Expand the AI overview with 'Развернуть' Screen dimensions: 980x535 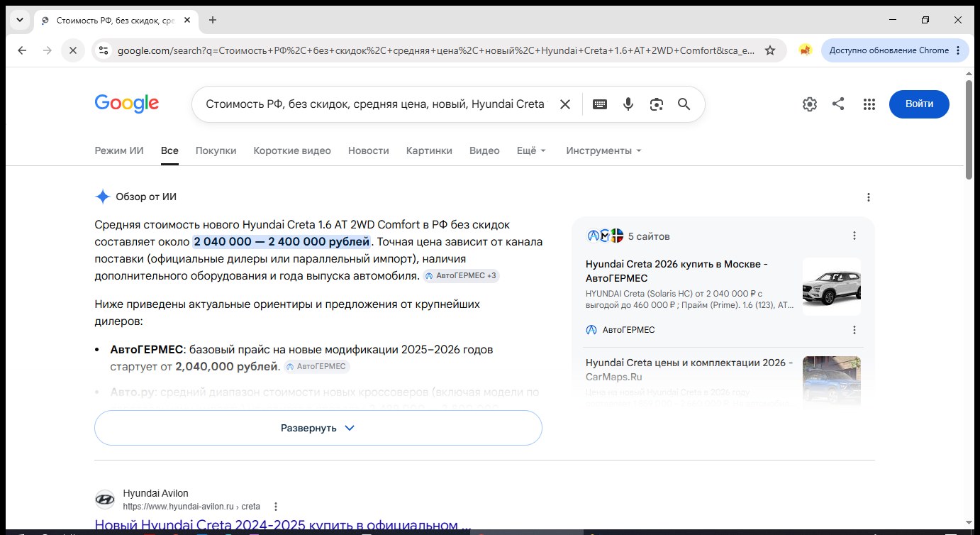(x=318, y=428)
